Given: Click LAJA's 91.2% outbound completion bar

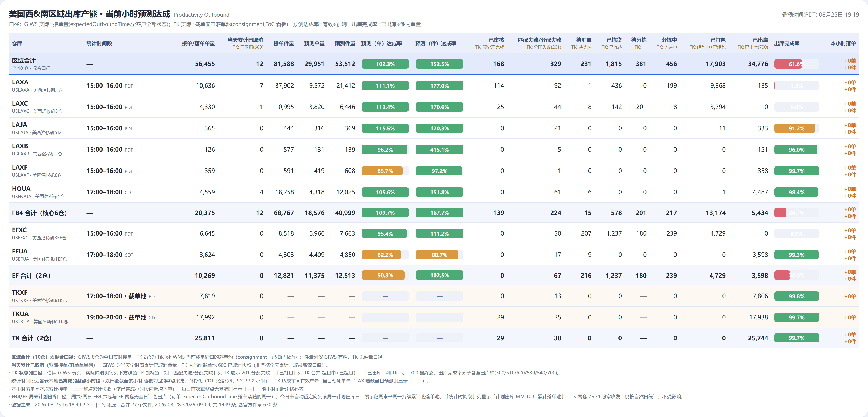Looking at the screenshot, I should [797, 128].
